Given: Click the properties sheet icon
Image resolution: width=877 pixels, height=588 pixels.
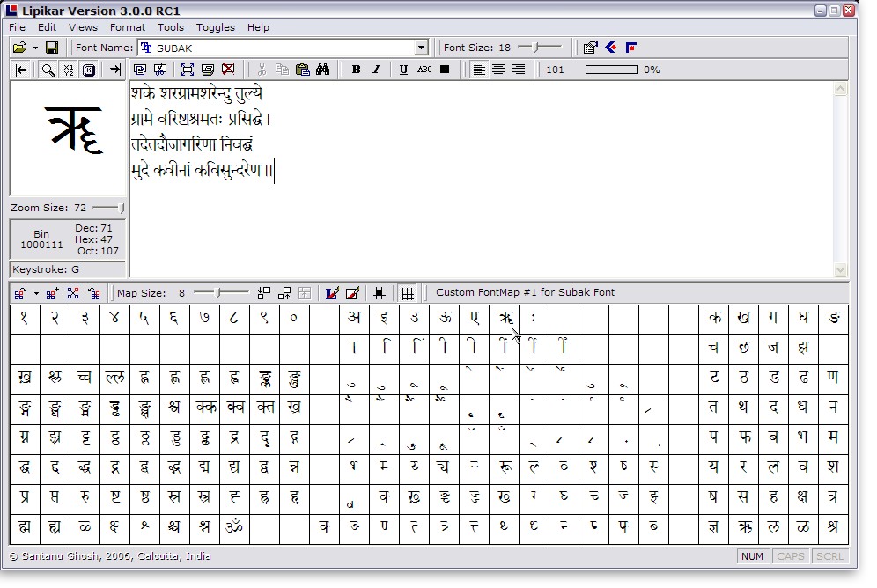Looking at the screenshot, I should pyautogui.click(x=590, y=48).
